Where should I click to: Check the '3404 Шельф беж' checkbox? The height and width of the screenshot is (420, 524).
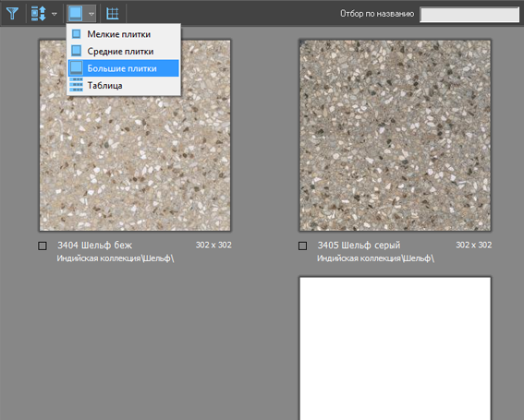point(43,246)
